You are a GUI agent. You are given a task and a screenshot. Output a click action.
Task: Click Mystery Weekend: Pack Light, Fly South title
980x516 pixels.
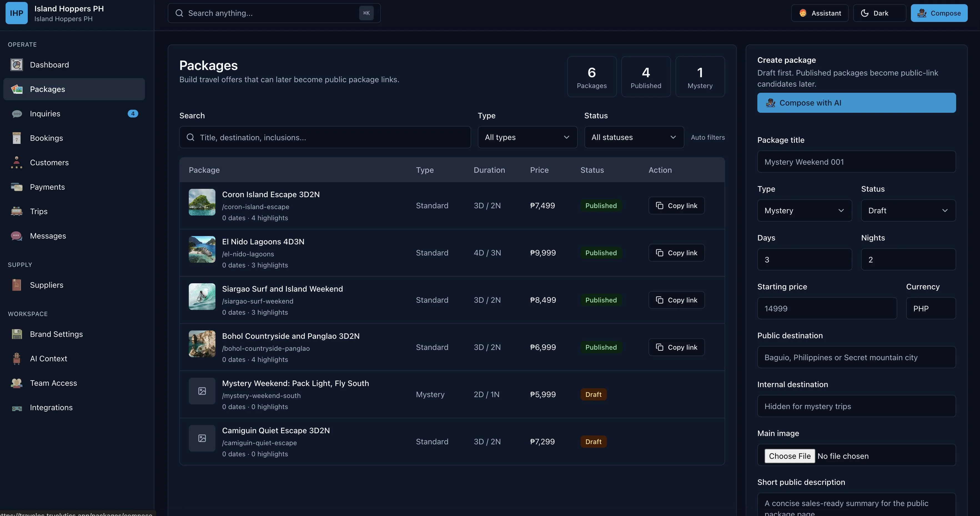(295, 383)
